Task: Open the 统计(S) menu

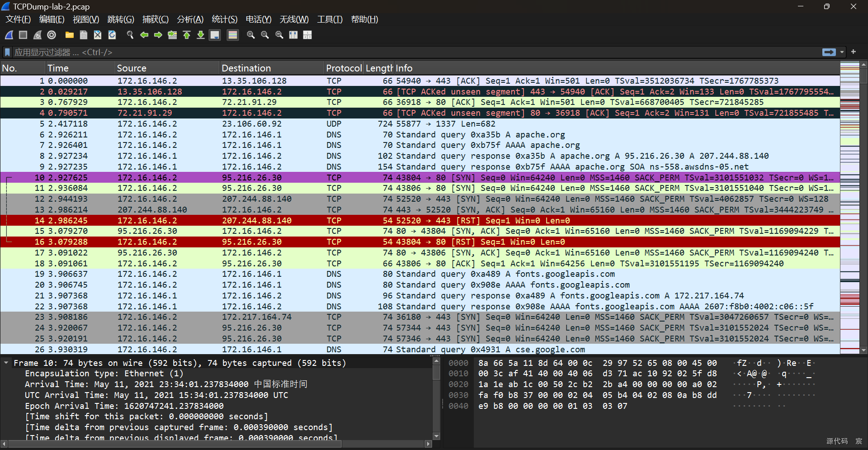Action: pyautogui.click(x=225, y=19)
